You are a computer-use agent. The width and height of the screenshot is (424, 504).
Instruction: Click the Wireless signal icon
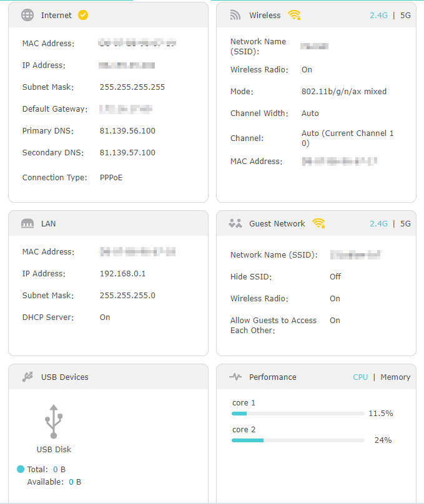(x=235, y=15)
